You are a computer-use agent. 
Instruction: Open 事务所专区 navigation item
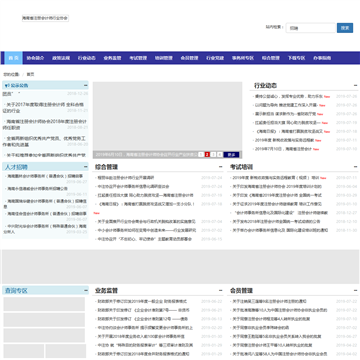pyautogui.click(x=243, y=58)
